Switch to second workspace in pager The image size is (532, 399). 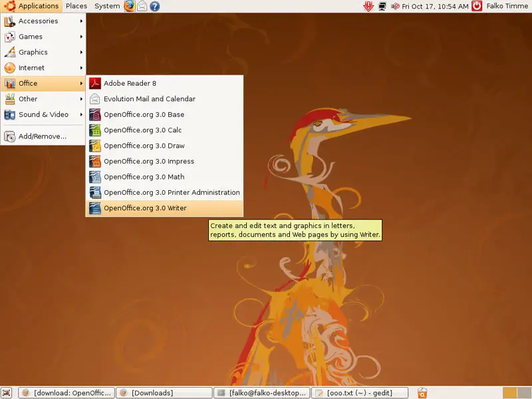tap(524, 393)
